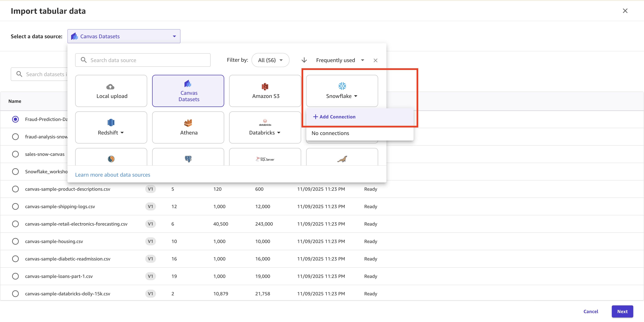Click the 40,500 rows cell
This screenshot has width=644, height=322.
tap(221, 224)
